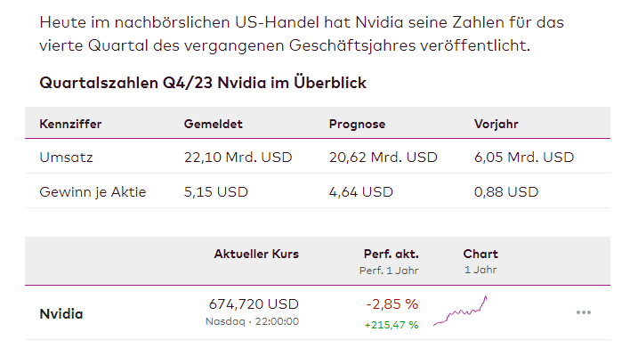Click the Nasdaq 22:00:00 timestamp

click(x=252, y=321)
